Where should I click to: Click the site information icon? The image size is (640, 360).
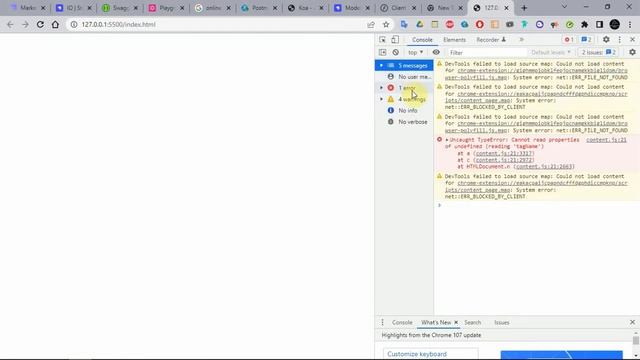[x=74, y=24]
